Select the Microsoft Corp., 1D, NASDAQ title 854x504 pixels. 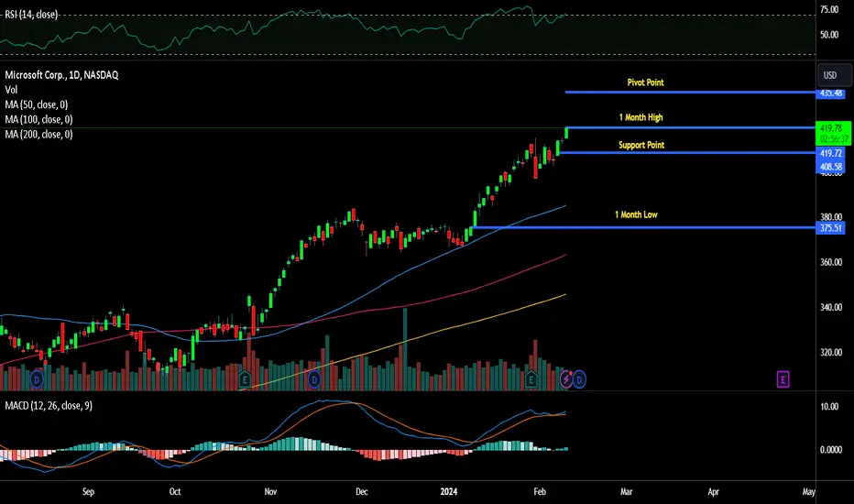[x=61, y=75]
